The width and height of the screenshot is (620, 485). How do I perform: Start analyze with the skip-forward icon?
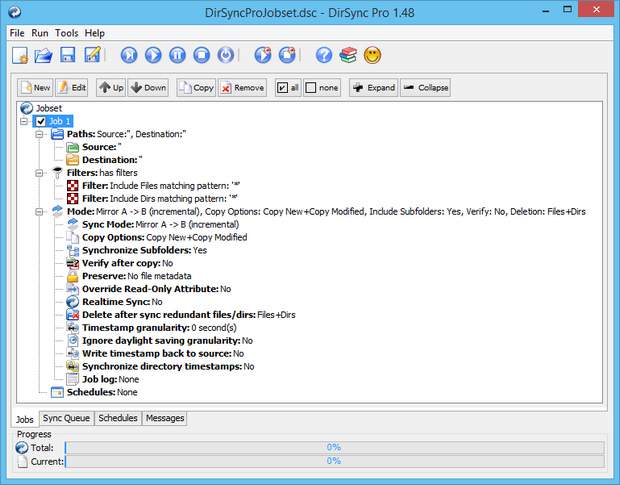pyautogui.click(x=129, y=55)
